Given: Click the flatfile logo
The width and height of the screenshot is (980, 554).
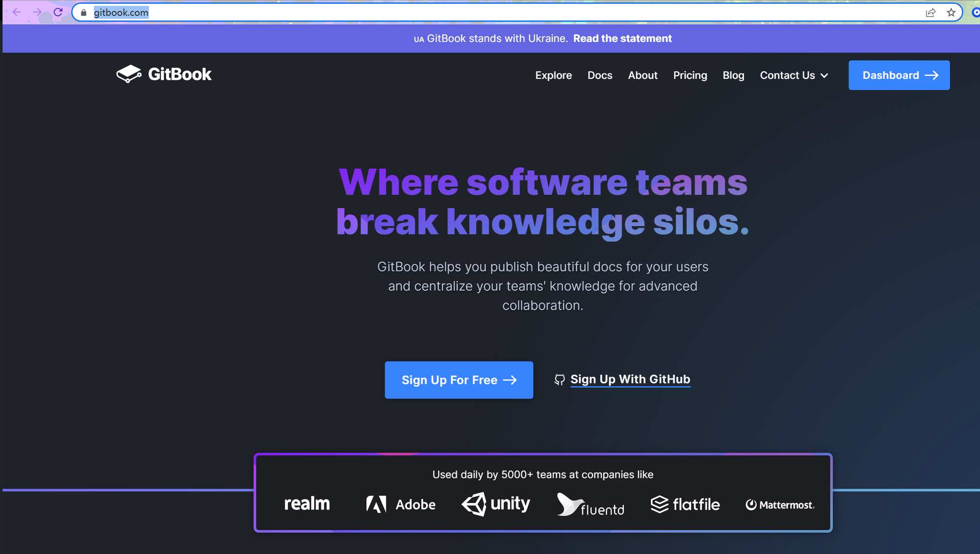Looking at the screenshot, I should [685, 504].
